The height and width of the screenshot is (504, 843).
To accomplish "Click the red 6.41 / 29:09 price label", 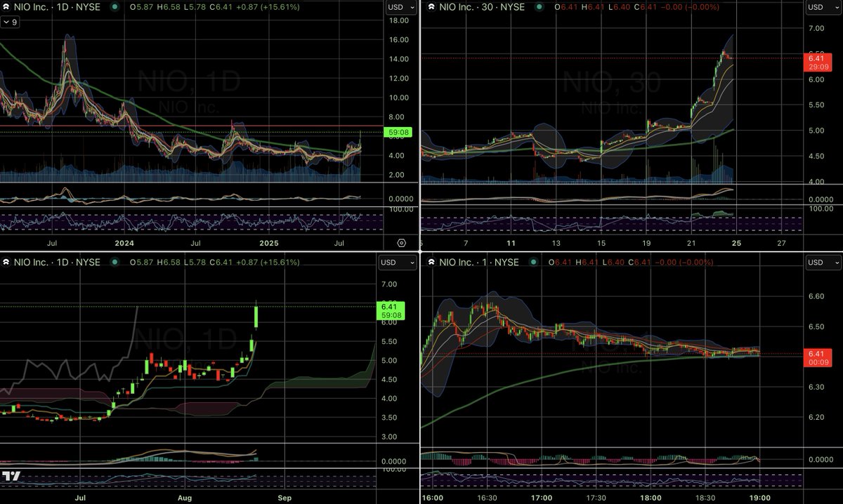I will point(816,62).
